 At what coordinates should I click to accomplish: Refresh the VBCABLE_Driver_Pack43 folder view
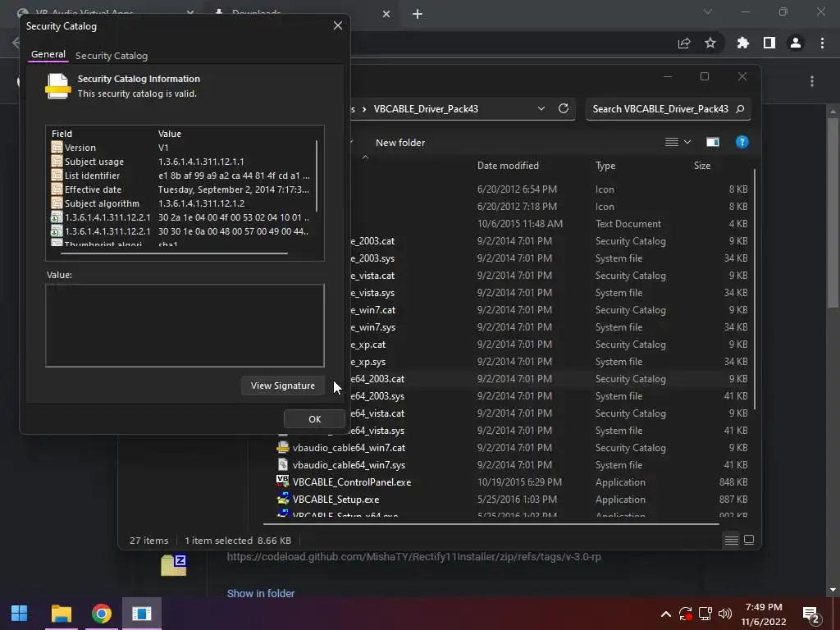click(563, 109)
